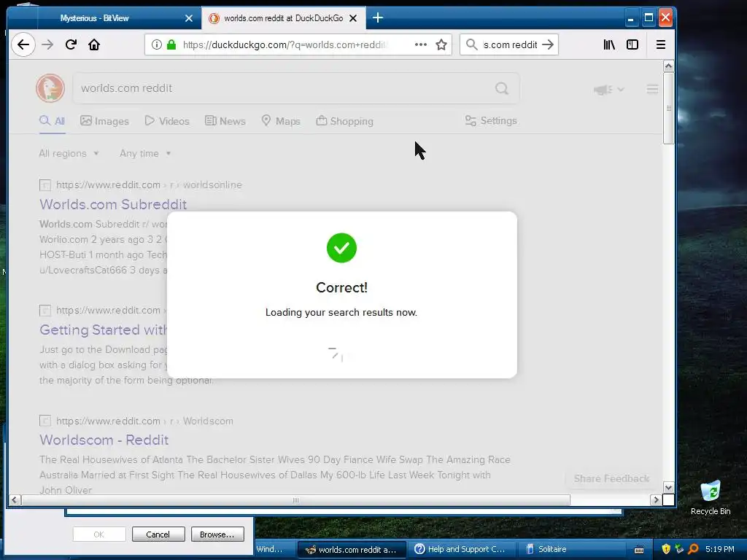Click favicon beside Worlds.com Subreddit URL
747x560 pixels.
pos(45,184)
